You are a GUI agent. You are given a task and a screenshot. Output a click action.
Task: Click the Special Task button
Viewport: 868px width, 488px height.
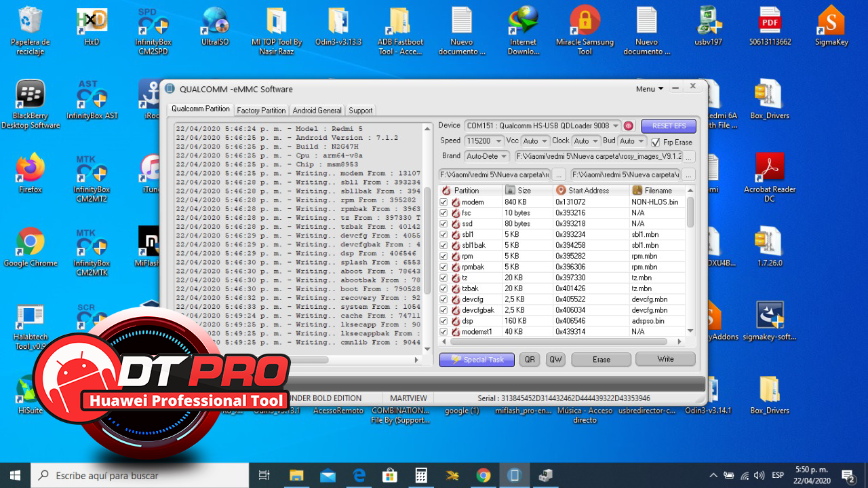pos(477,360)
